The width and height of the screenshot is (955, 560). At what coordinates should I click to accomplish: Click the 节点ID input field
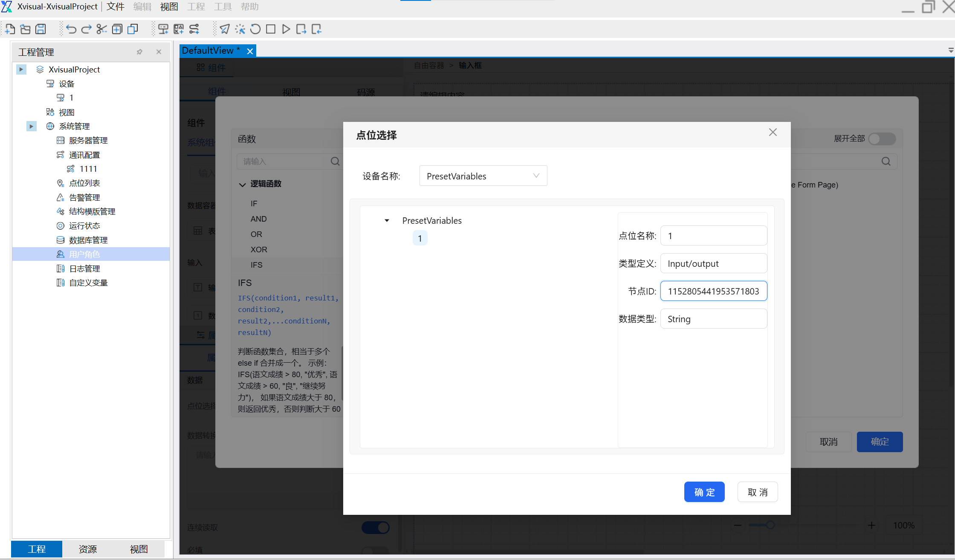713,291
